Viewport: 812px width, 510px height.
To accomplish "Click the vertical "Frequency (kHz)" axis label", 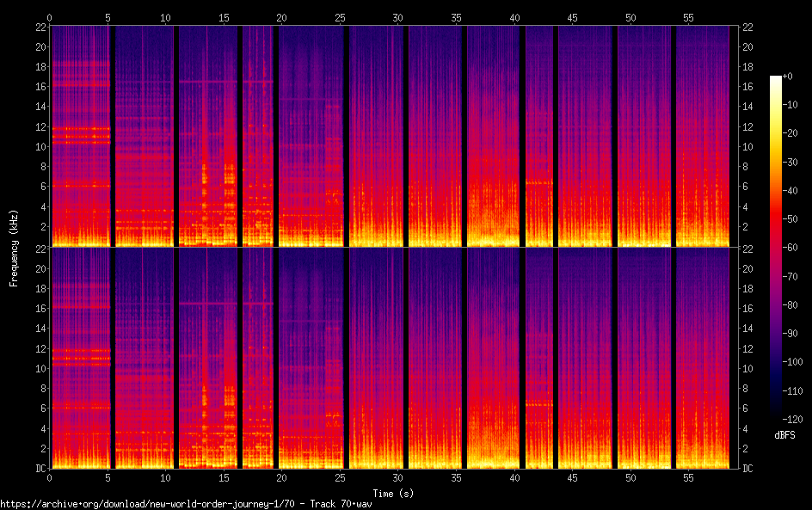I will pos(14,247).
